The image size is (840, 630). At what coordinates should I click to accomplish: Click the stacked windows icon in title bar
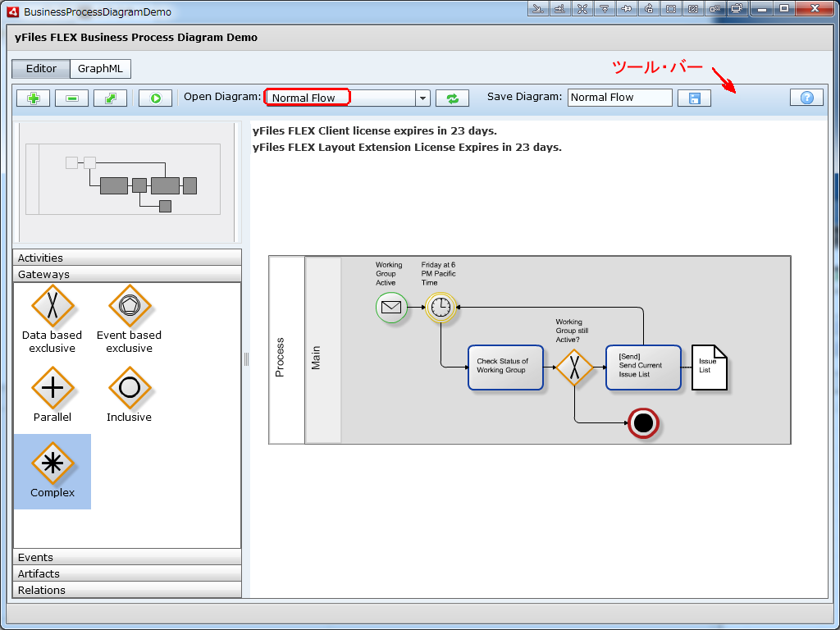[737, 8]
